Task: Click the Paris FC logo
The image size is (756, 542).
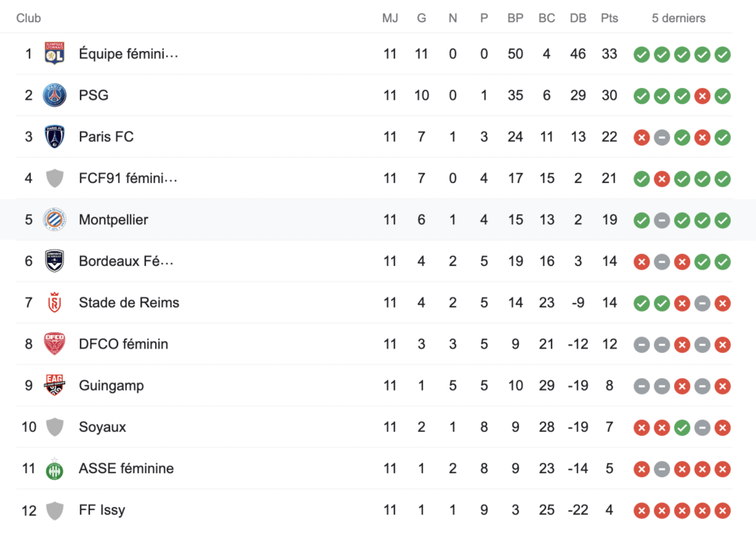Action: pyautogui.click(x=55, y=137)
